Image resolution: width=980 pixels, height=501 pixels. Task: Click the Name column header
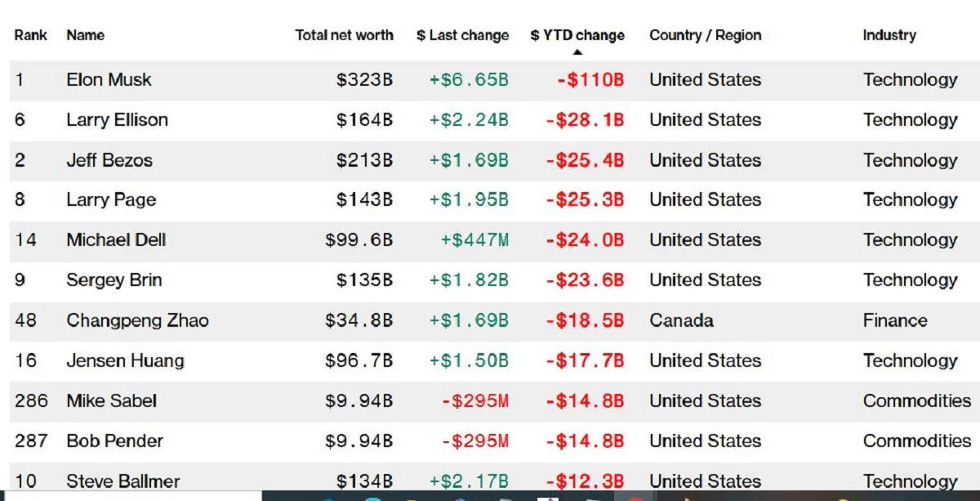point(85,35)
